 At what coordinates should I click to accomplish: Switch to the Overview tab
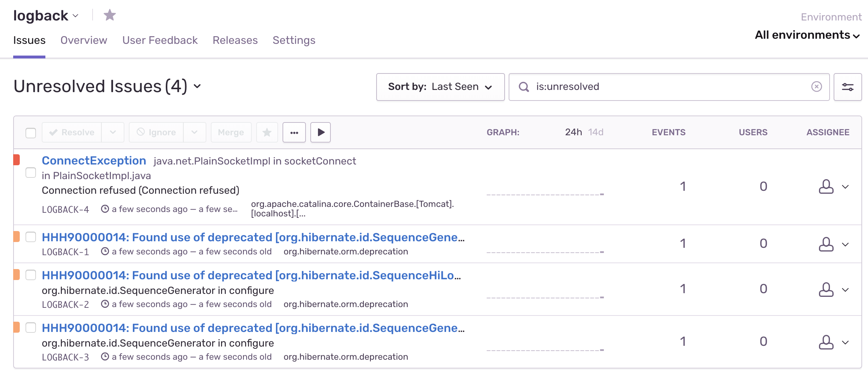[x=84, y=40]
